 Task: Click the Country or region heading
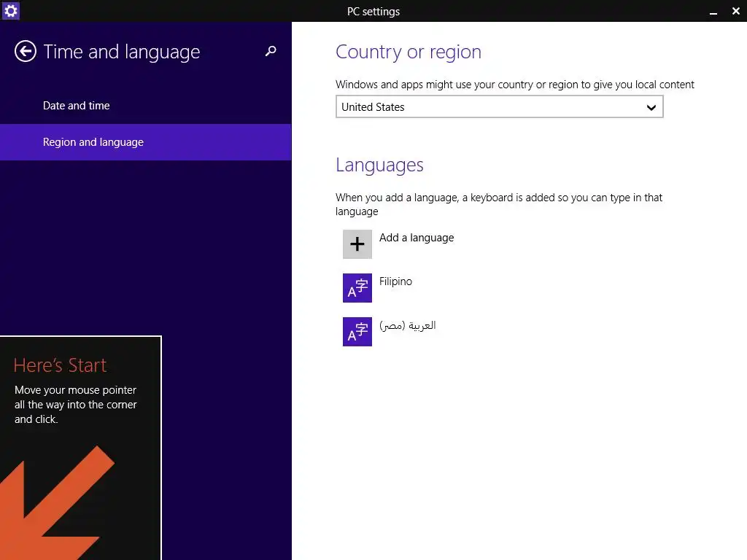pyautogui.click(x=409, y=52)
